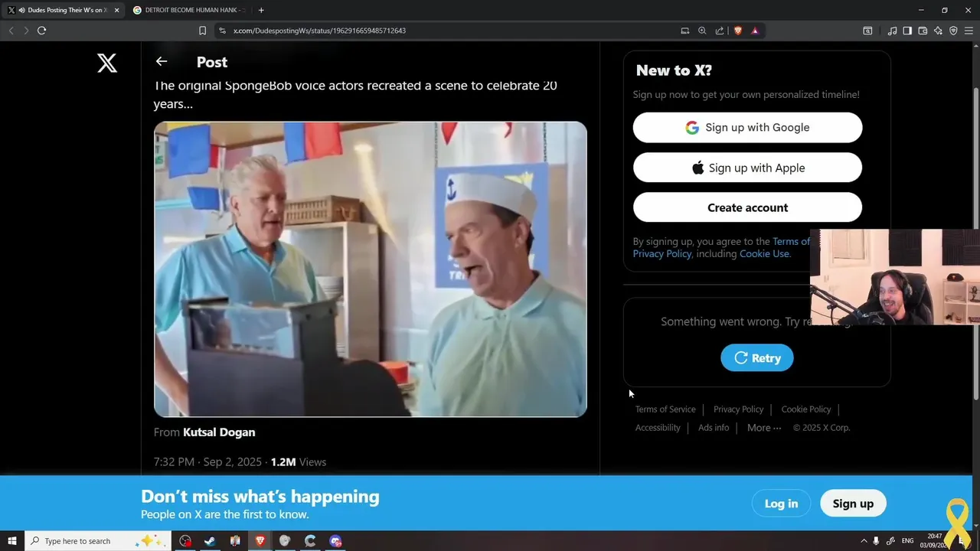The width and height of the screenshot is (980, 551).
Task: Click Log in on the bottom banner
Action: click(781, 504)
